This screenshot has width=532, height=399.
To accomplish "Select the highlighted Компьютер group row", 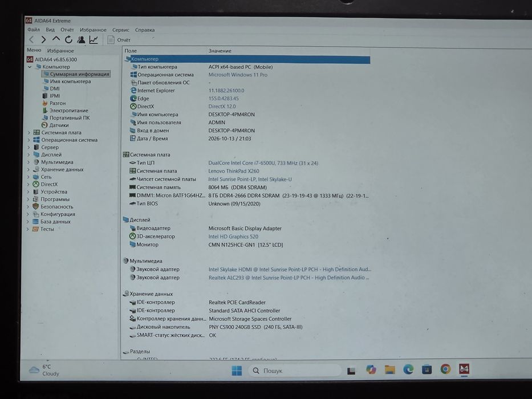I will tap(247, 59).
